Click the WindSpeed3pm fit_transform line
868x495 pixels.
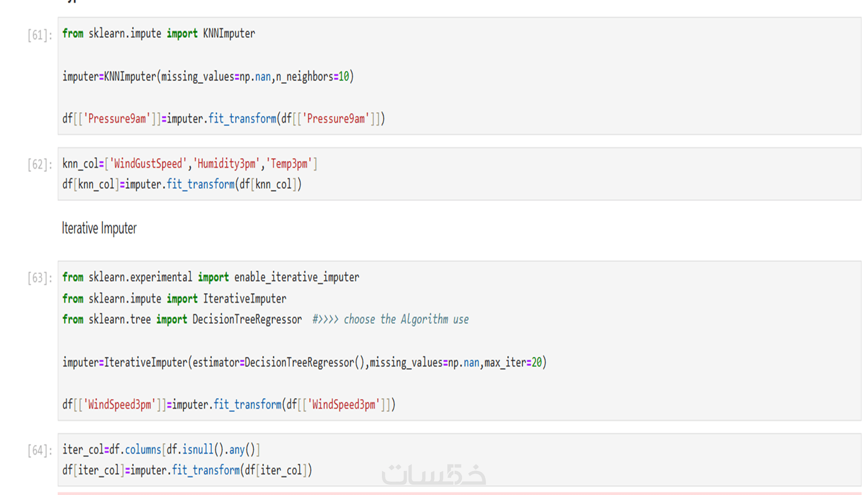[228, 405]
